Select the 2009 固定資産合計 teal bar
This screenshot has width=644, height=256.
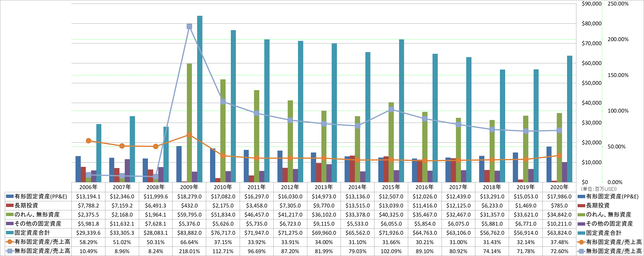click(200, 99)
